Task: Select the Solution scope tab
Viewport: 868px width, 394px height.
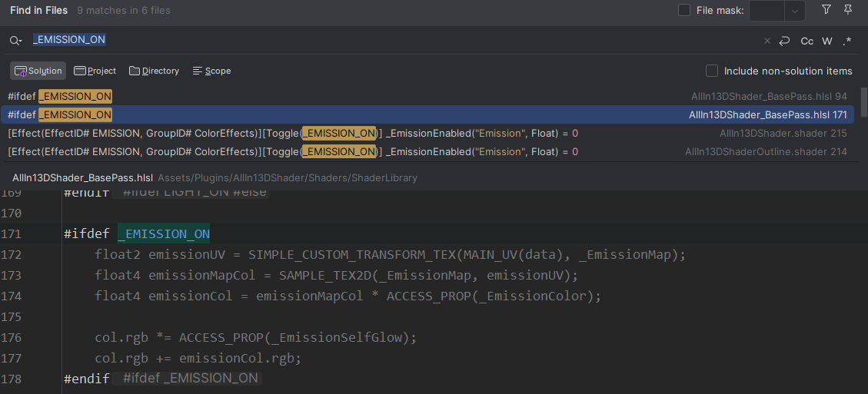Action: tap(38, 71)
